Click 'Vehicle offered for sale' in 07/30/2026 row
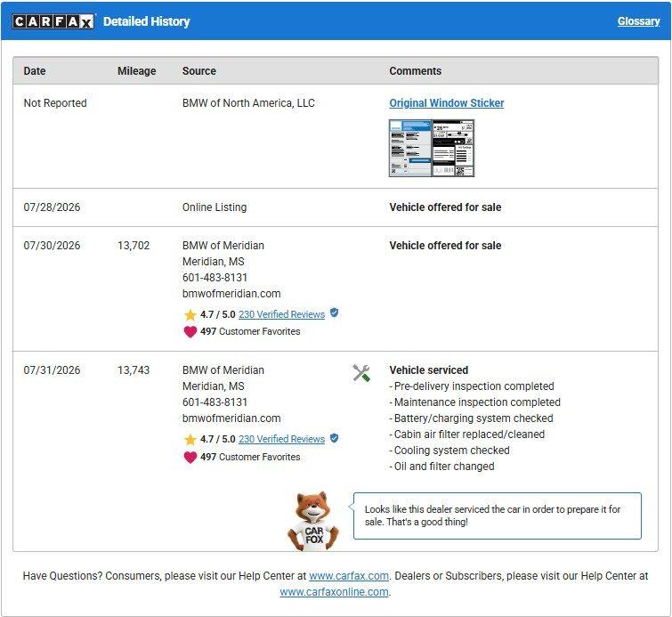The width and height of the screenshot is (672, 617). point(445,245)
